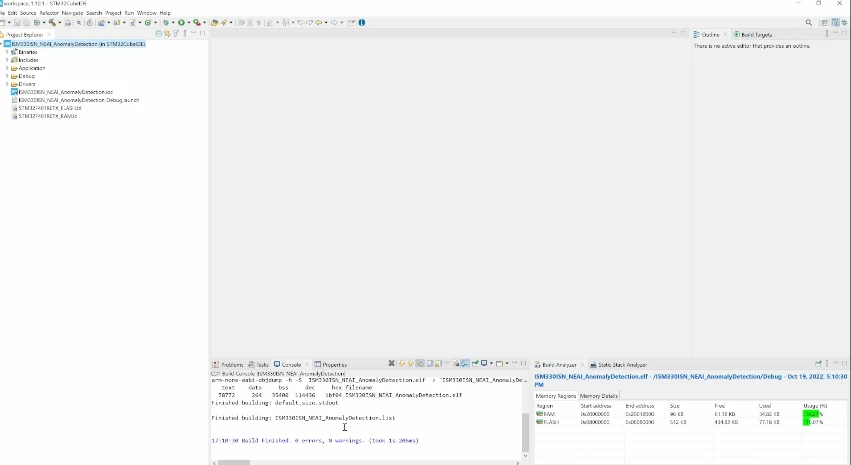Select the RAM row in Memory Regions
Screen dimensions: 851x465
point(690,414)
